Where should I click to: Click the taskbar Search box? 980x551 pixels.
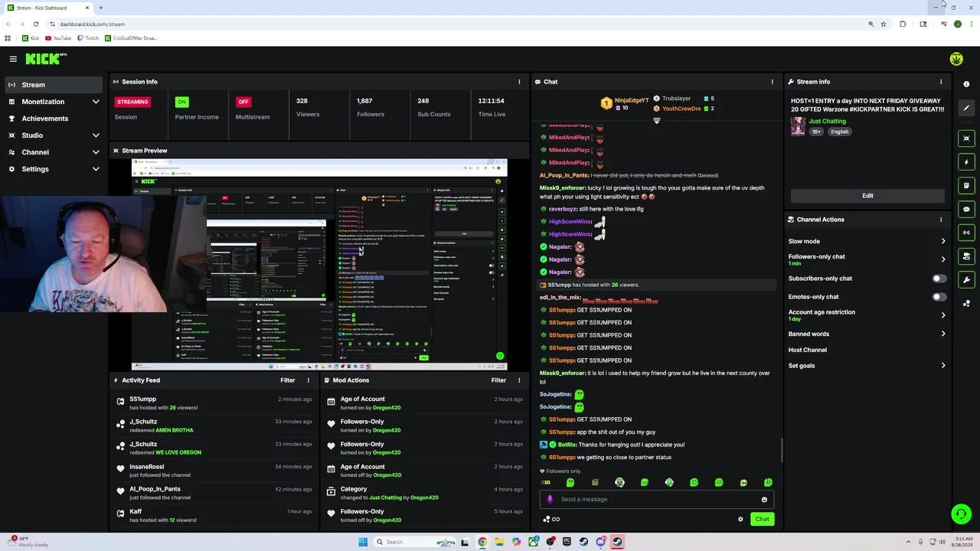pos(414,542)
